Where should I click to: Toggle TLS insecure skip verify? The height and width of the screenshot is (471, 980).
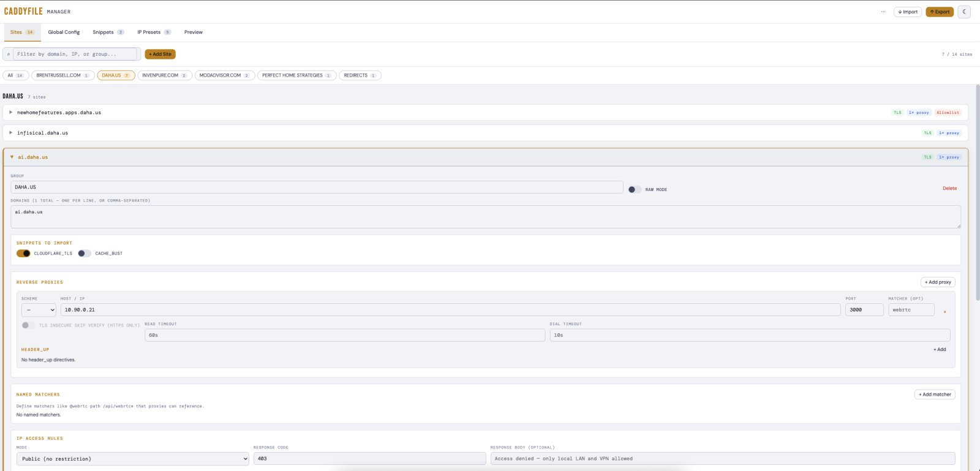point(28,325)
